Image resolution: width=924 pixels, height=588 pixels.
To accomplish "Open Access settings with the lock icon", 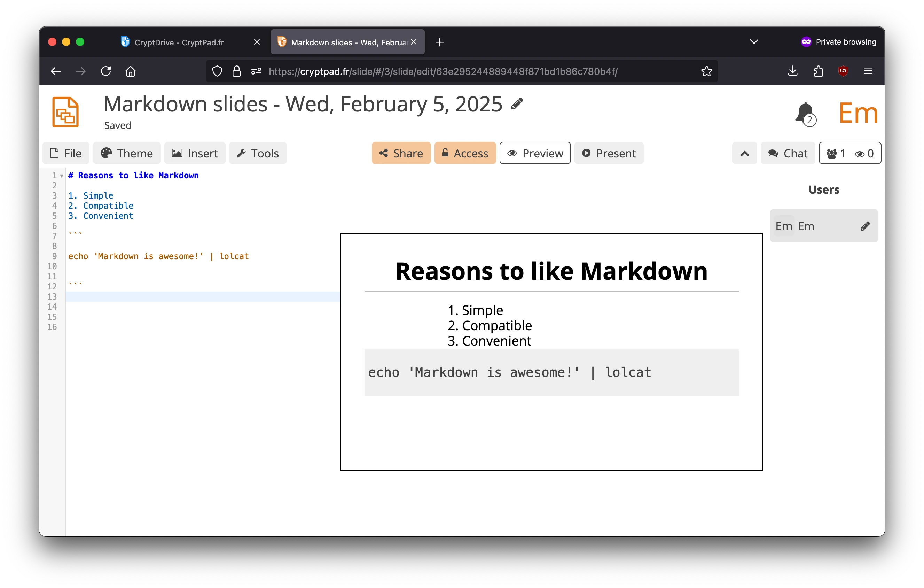I will 445,153.
